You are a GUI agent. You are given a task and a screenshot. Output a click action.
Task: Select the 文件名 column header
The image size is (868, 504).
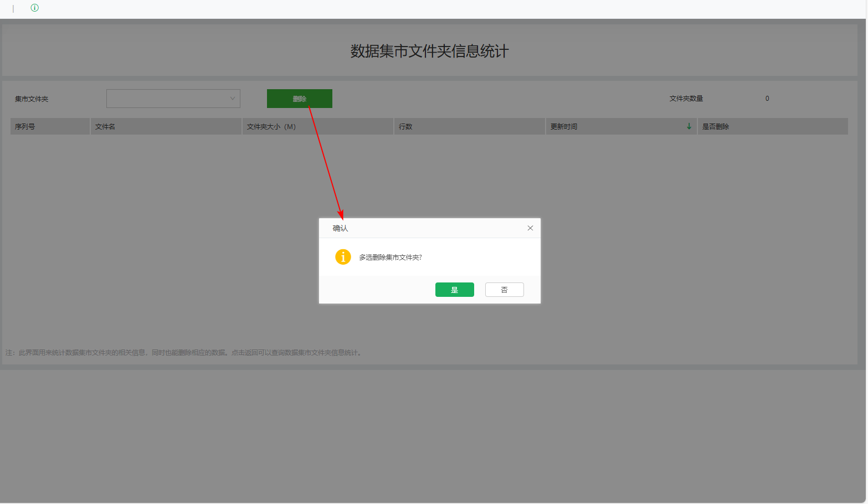166,126
